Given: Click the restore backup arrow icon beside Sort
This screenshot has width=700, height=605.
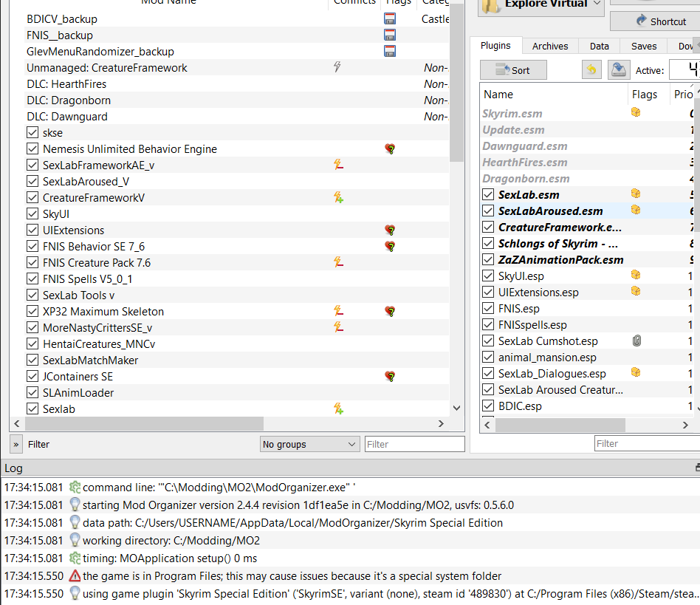Looking at the screenshot, I should [x=591, y=69].
